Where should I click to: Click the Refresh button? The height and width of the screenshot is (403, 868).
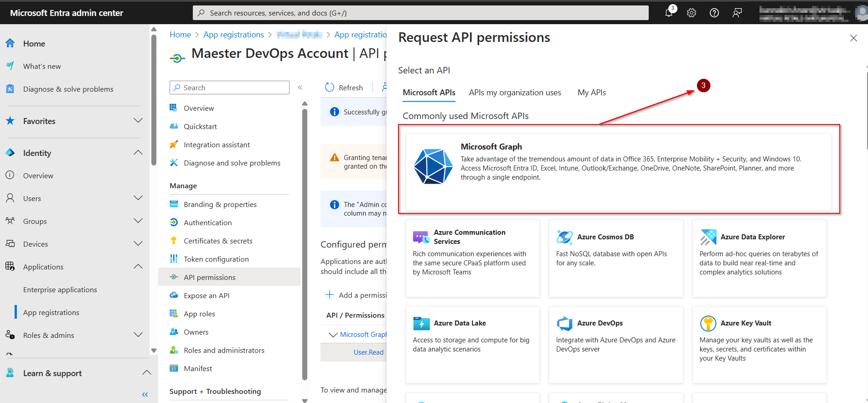click(344, 88)
